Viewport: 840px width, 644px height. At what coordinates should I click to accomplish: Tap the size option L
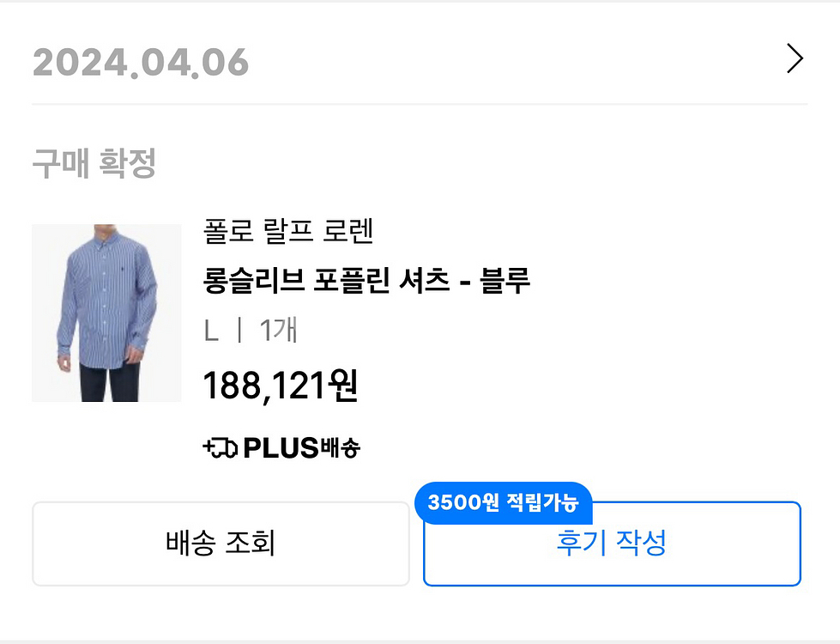click(211, 331)
